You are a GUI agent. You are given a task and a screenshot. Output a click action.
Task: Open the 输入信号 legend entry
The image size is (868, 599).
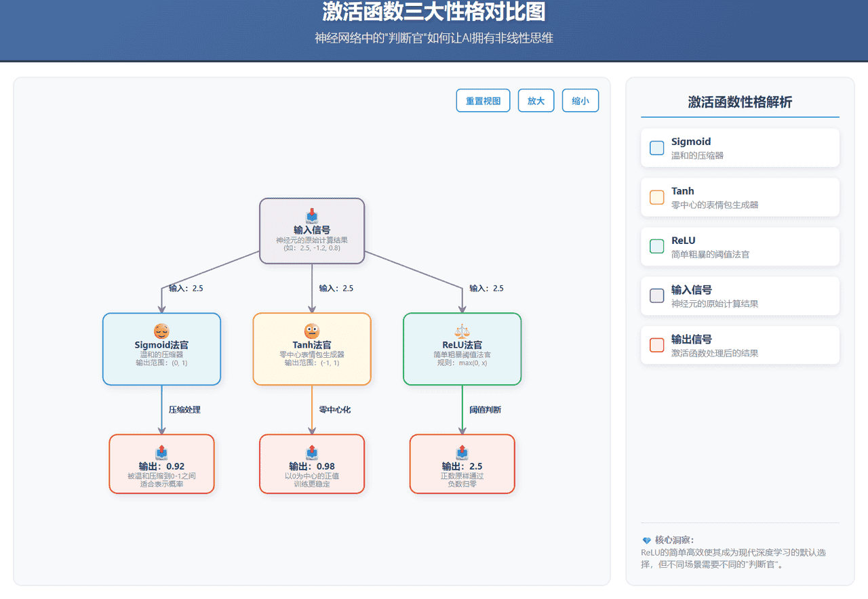740,295
